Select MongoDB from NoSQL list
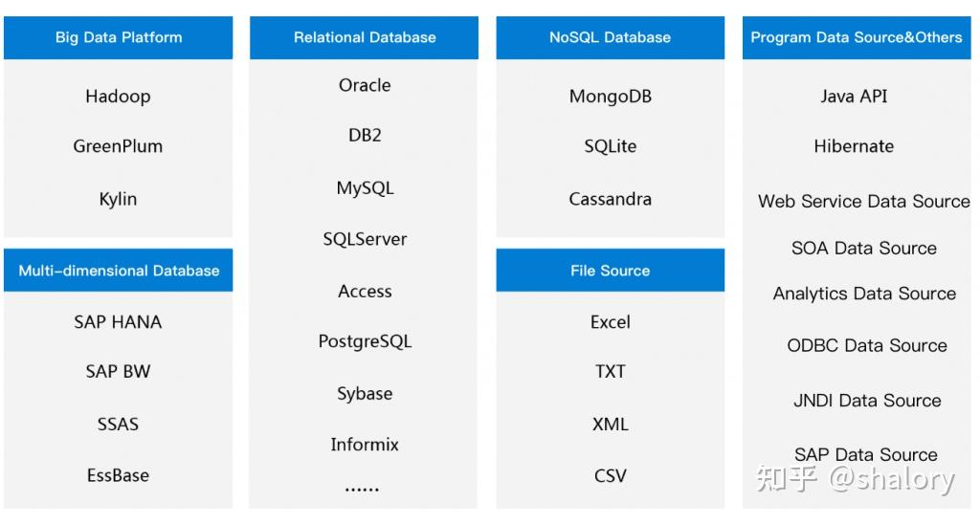980x524 pixels. (x=610, y=97)
